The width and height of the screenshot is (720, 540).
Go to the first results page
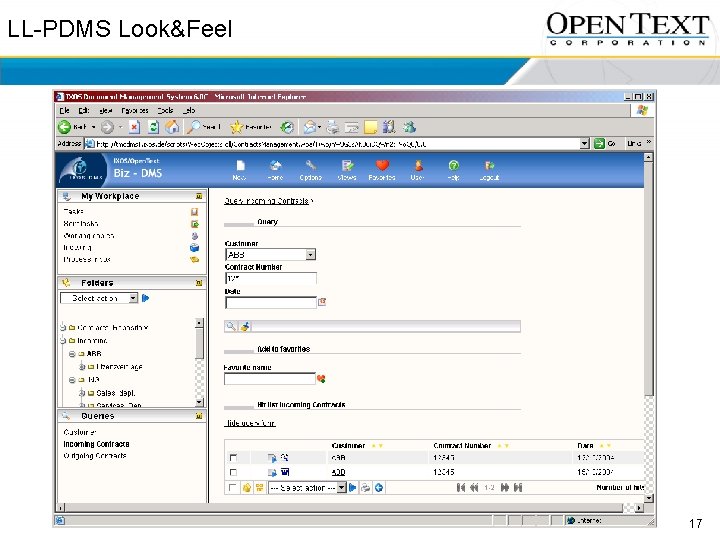(x=461, y=487)
